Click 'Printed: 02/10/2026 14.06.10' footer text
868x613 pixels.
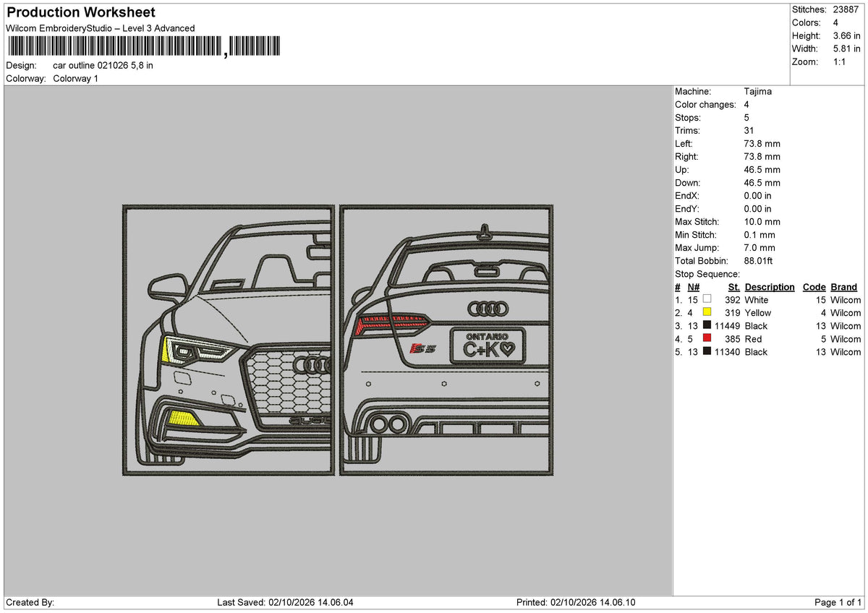[576, 602]
